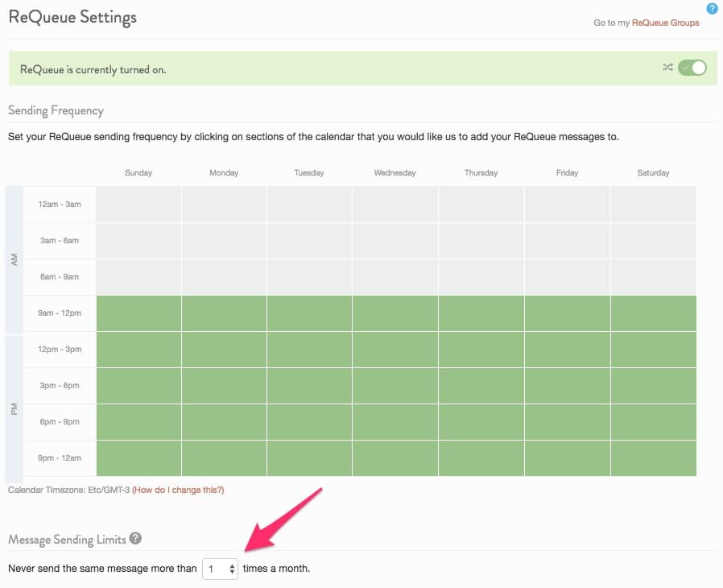Enable Monday 3am-6am sending slot

tap(224, 240)
